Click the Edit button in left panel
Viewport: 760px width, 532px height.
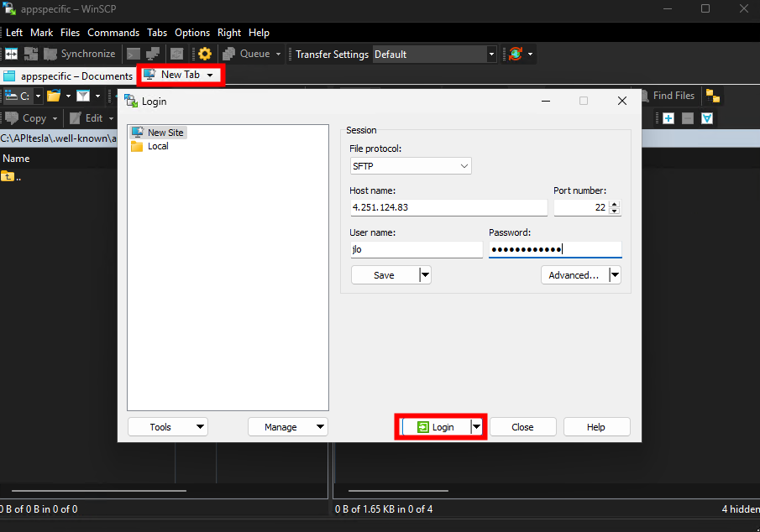click(x=86, y=118)
